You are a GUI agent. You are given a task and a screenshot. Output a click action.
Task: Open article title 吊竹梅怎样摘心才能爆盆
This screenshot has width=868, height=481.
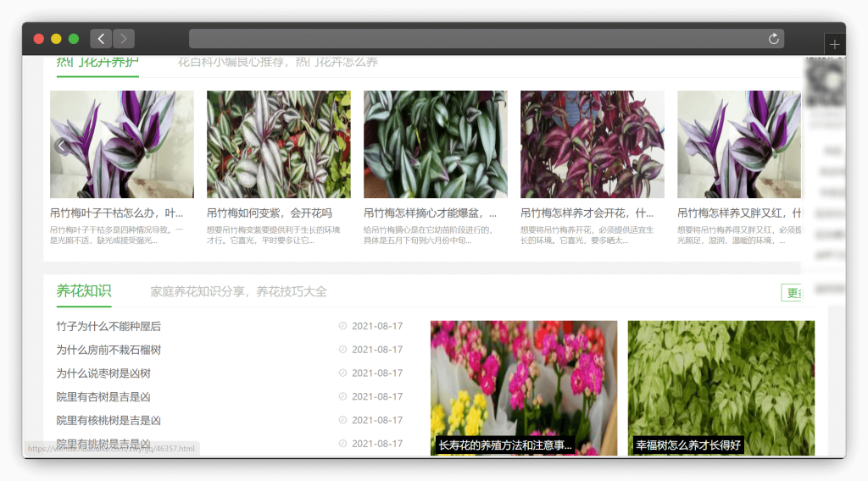(430, 213)
